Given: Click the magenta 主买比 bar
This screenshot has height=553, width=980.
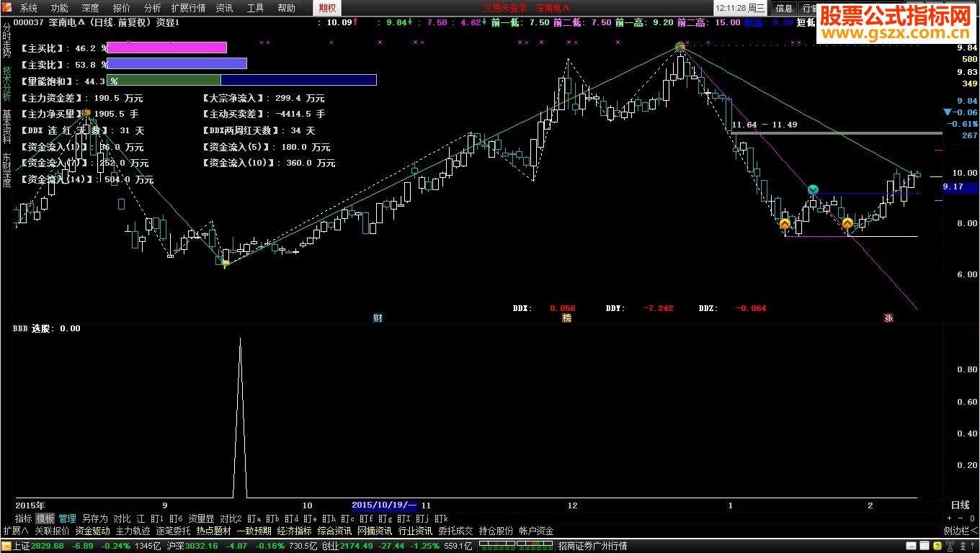Looking at the screenshot, I should pyautogui.click(x=166, y=48).
